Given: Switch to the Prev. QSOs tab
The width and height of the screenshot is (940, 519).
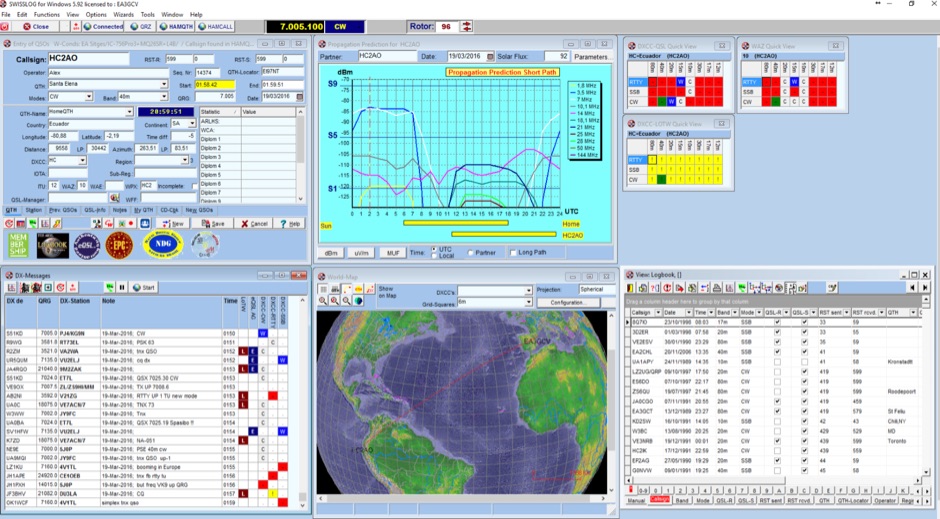Looking at the screenshot, I should 63,210.
